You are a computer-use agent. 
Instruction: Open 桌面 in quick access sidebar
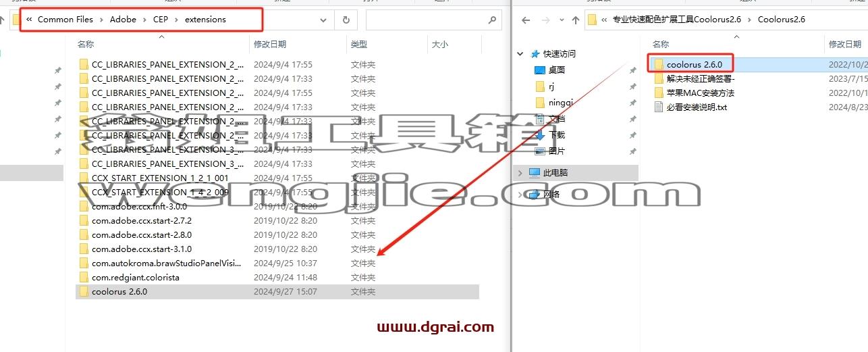(557, 70)
